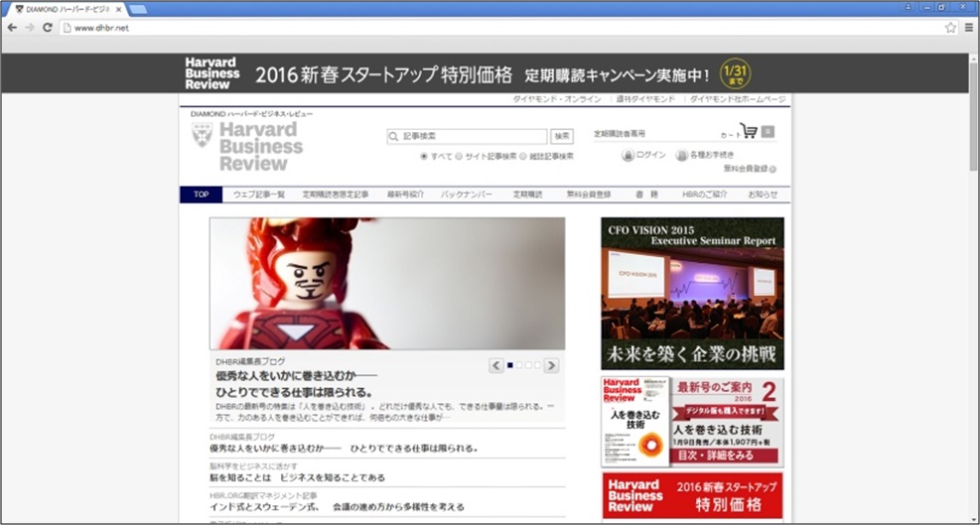Click the cart item count badge
Image resolution: width=980 pixels, height=525 pixels.
coord(768,132)
